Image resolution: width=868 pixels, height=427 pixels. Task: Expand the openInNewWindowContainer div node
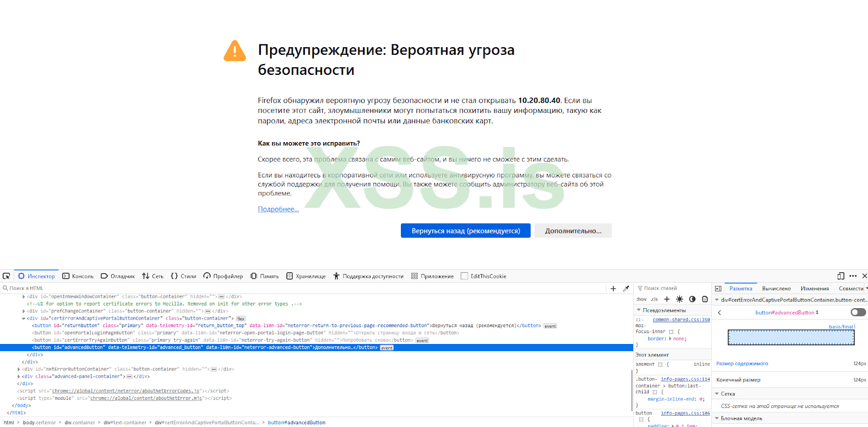click(x=24, y=297)
